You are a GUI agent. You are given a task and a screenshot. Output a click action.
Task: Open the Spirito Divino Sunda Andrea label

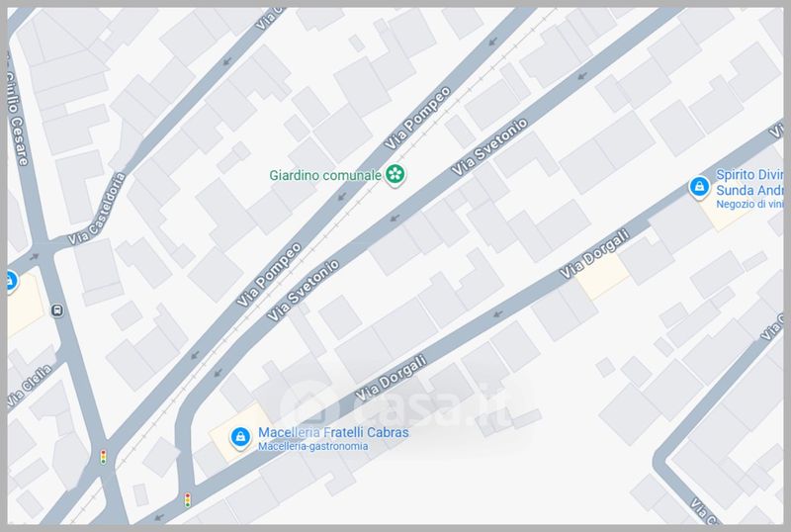[x=749, y=182]
